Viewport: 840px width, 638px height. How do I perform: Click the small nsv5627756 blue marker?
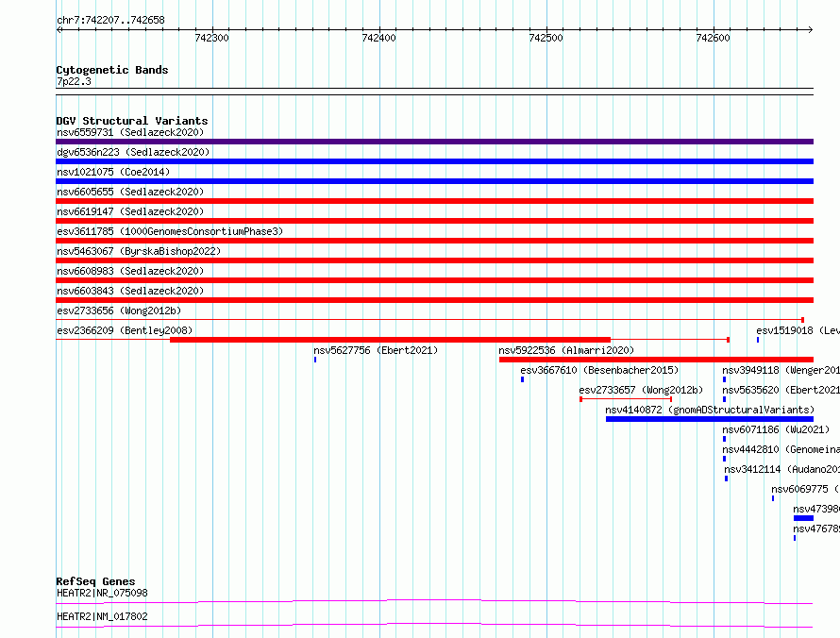[x=315, y=360]
